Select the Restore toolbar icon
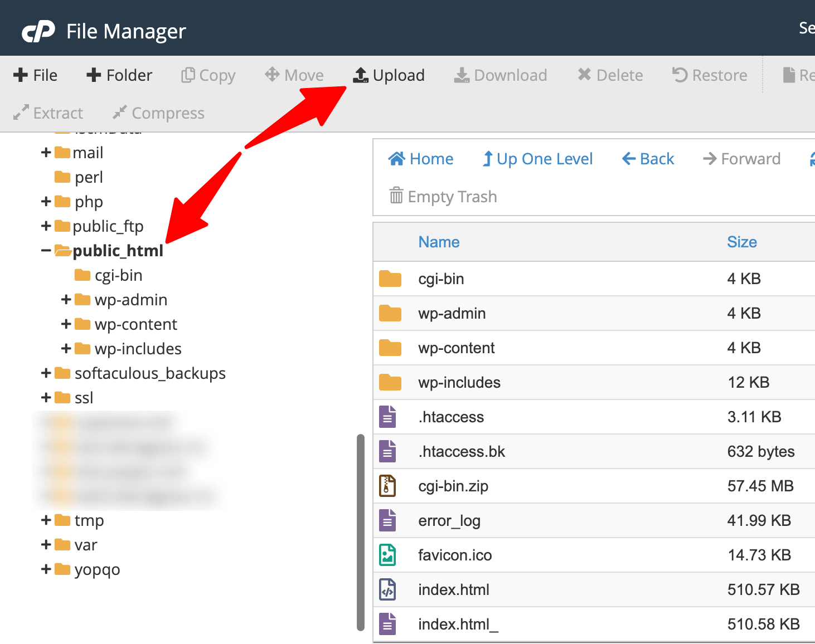The height and width of the screenshot is (644, 815). tap(709, 75)
